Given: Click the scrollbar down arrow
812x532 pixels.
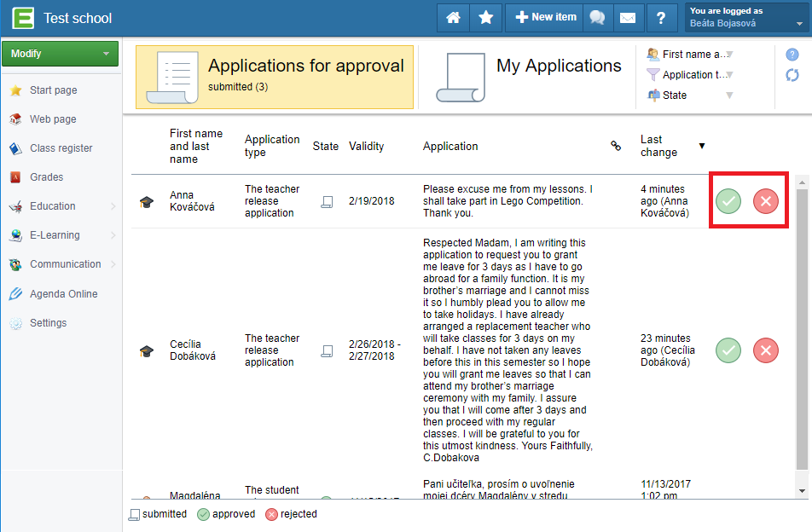Looking at the screenshot, I should click(802, 491).
